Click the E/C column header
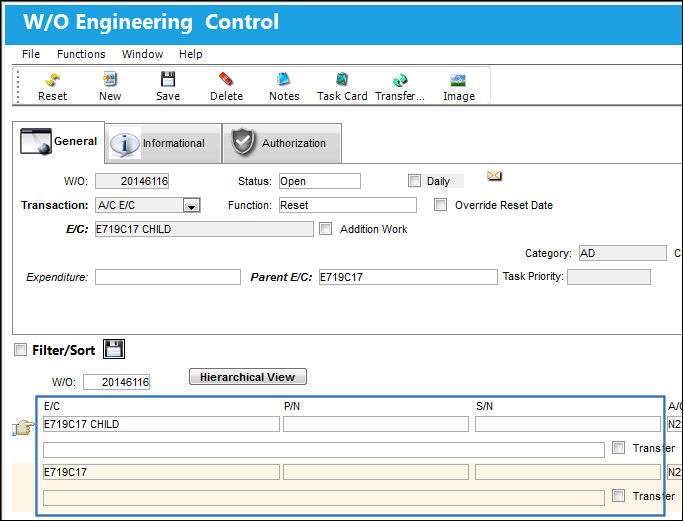The image size is (683, 521). tap(52, 406)
